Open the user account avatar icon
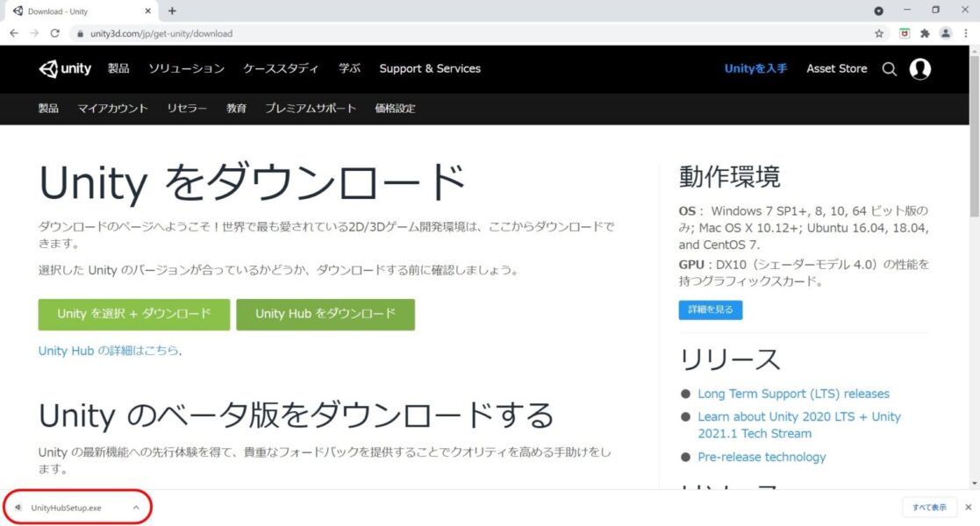 [920, 68]
